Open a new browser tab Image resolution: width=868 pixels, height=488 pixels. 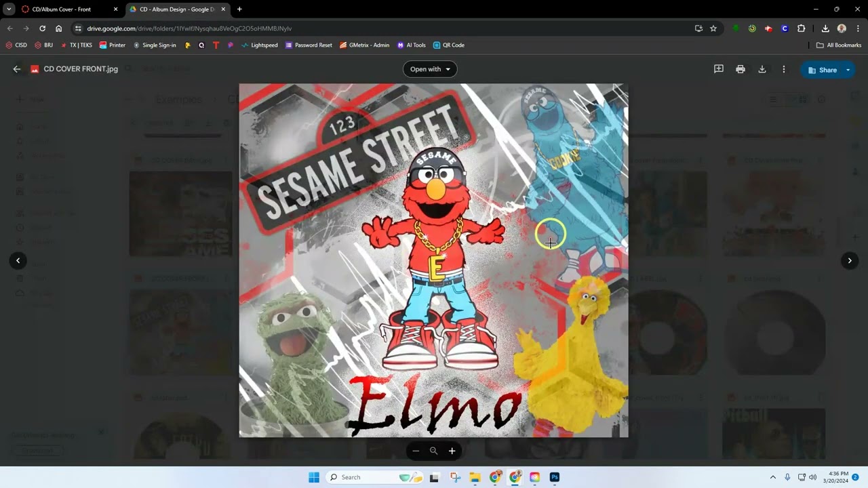point(239,9)
